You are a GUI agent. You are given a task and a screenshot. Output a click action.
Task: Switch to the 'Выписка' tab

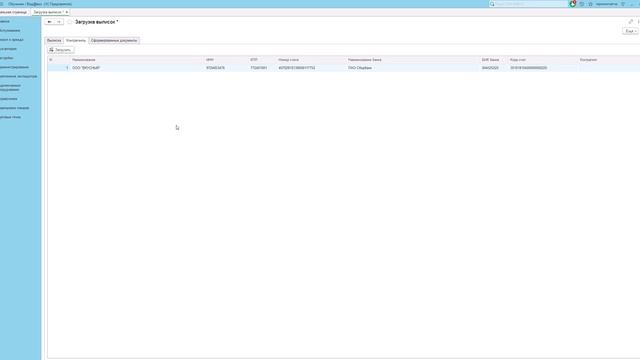click(x=54, y=40)
